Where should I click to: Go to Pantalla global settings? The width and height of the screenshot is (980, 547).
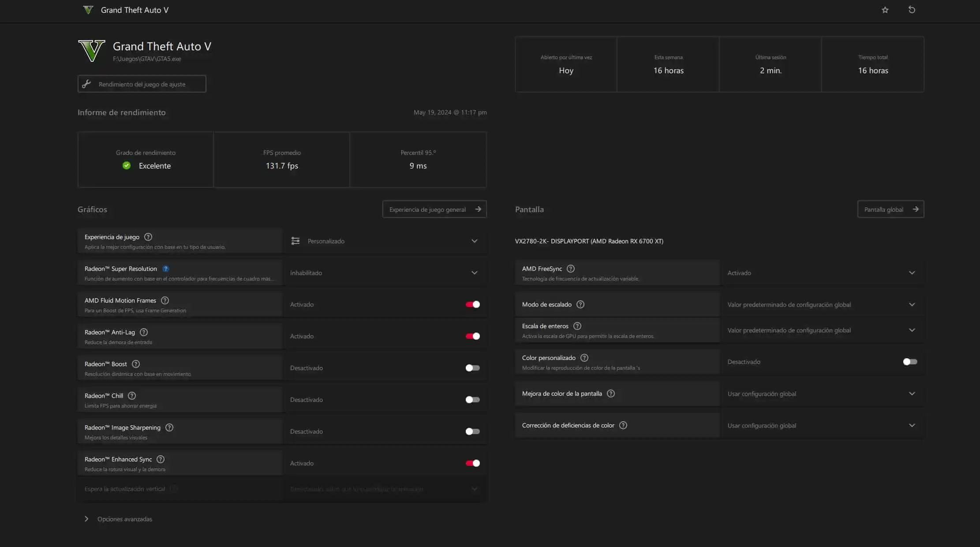(x=890, y=209)
